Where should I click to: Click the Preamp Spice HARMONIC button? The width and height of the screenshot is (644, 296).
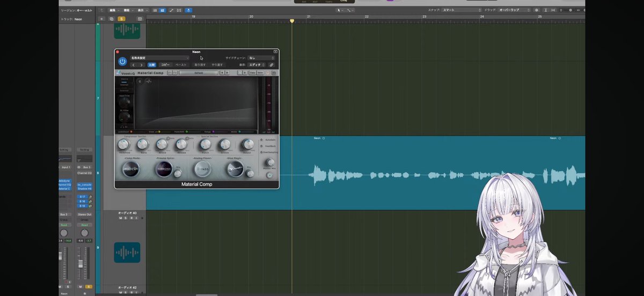point(164,169)
